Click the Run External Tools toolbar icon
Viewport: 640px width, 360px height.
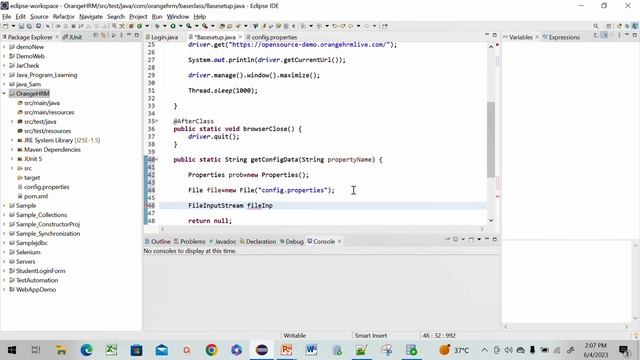204,26
